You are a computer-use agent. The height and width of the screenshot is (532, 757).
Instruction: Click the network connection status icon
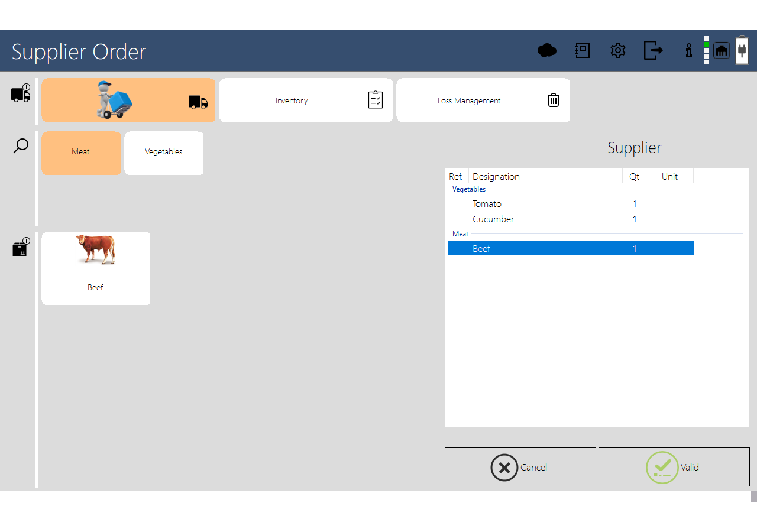click(722, 51)
